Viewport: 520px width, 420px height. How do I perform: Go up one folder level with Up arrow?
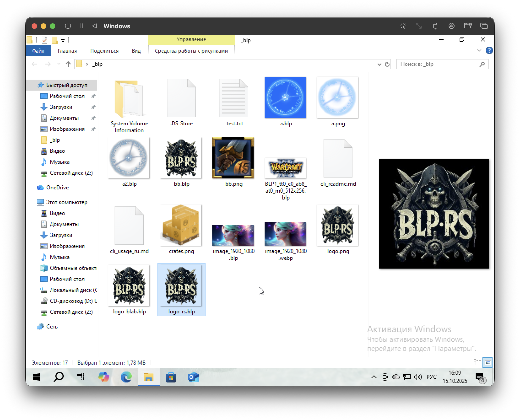(68, 64)
